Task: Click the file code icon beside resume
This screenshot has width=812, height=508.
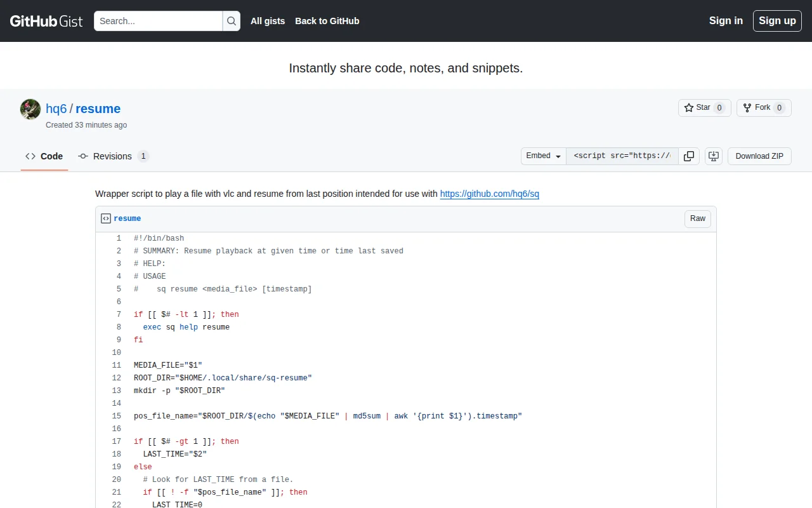Action: (106, 218)
